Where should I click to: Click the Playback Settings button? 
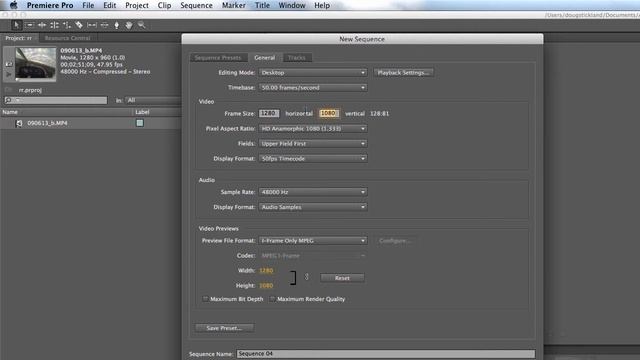pyautogui.click(x=403, y=73)
